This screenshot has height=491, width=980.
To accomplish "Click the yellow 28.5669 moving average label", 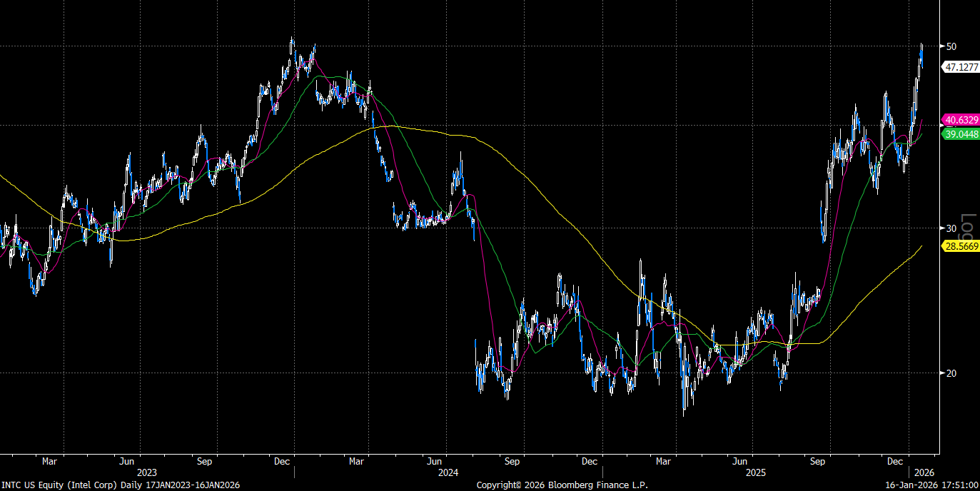I will pos(961,246).
